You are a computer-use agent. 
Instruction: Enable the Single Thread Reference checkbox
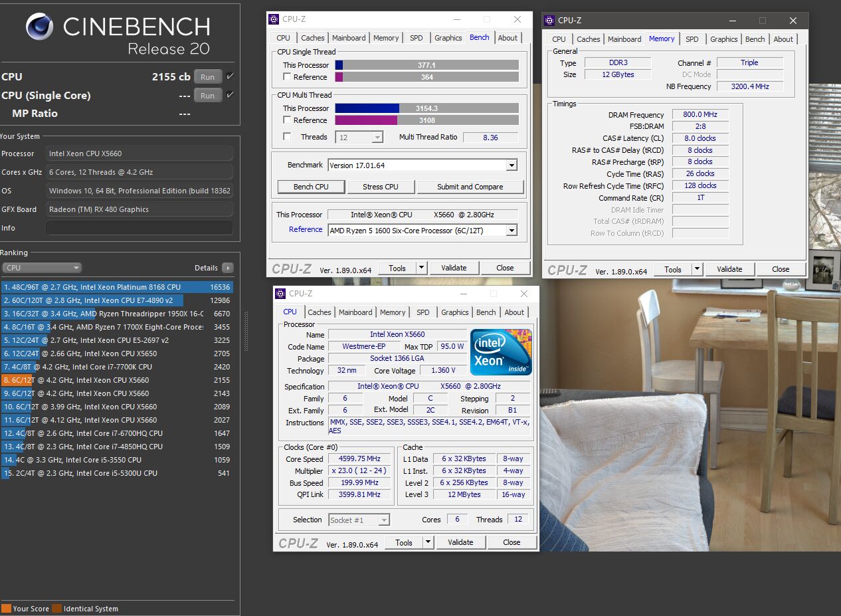pos(287,77)
